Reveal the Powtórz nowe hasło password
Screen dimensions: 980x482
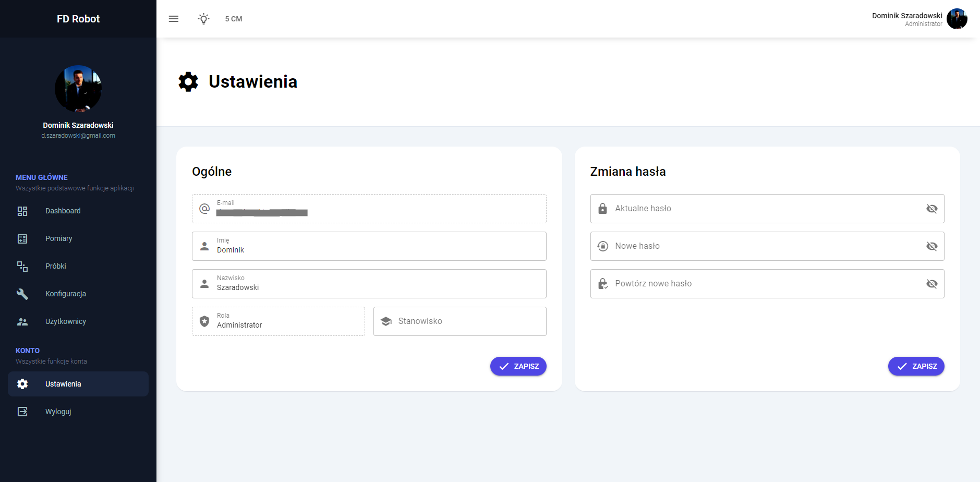point(931,284)
